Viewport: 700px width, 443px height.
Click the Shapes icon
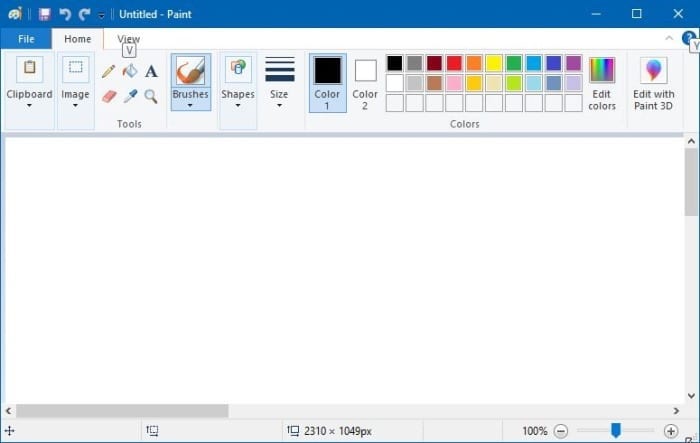tap(238, 69)
